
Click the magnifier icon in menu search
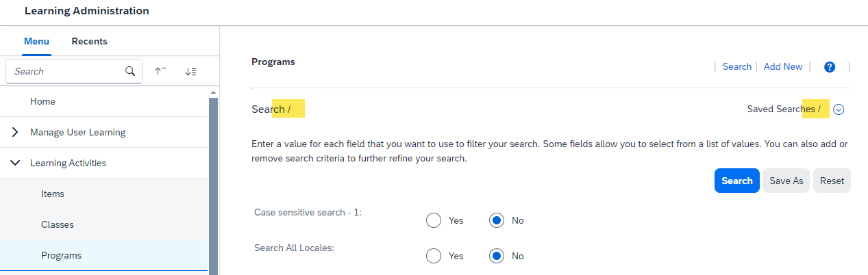130,71
